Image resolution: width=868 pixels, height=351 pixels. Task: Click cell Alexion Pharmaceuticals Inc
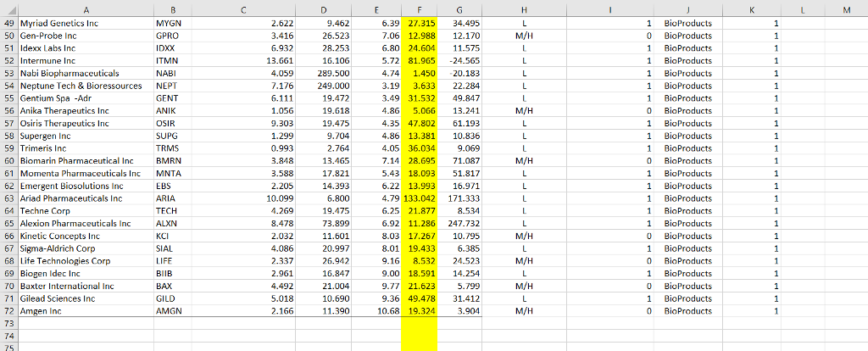(x=86, y=223)
